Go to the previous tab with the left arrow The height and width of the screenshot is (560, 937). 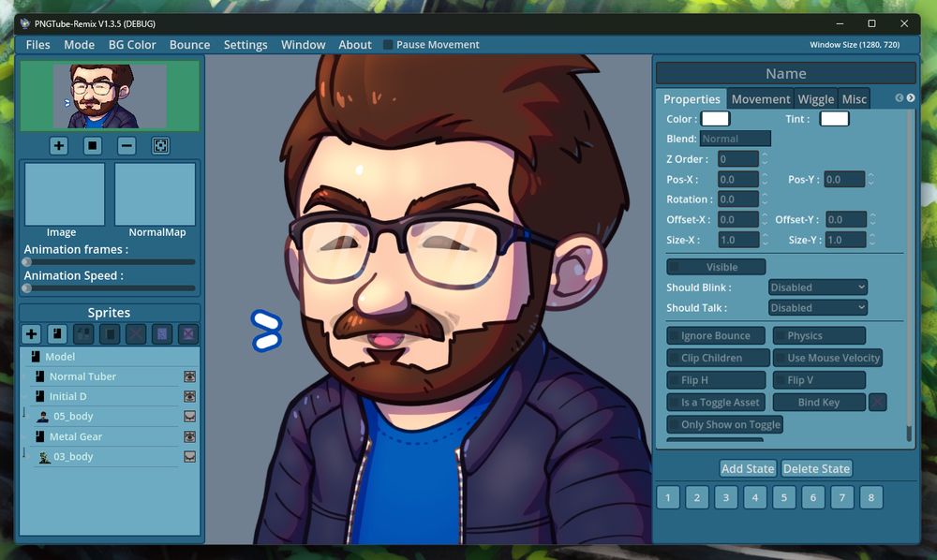pyautogui.click(x=900, y=98)
